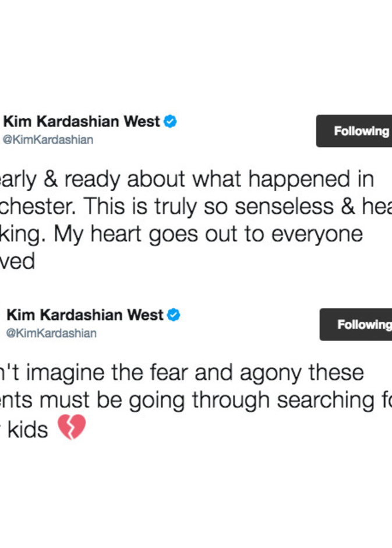Image resolution: width=392 pixels, height=548 pixels.
Task: Open Kim Kardashian West's name above the agony tweet
Action: click(x=85, y=315)
